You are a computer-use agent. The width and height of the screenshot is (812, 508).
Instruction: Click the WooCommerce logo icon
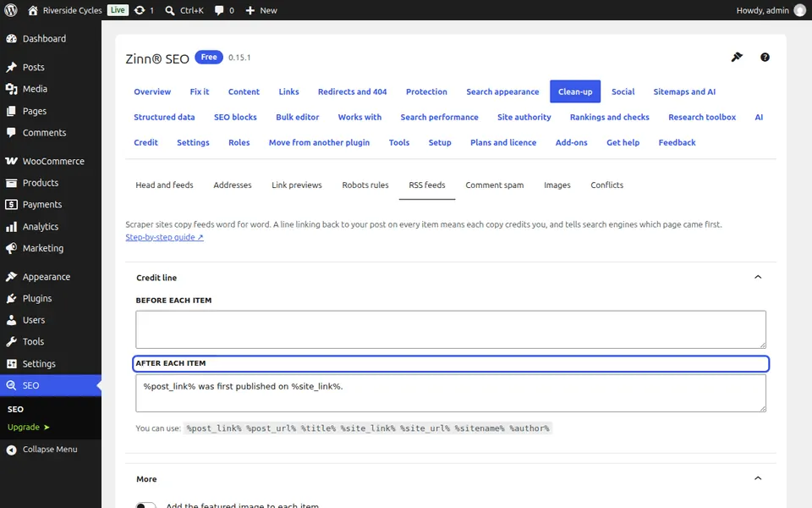[11, 161]
